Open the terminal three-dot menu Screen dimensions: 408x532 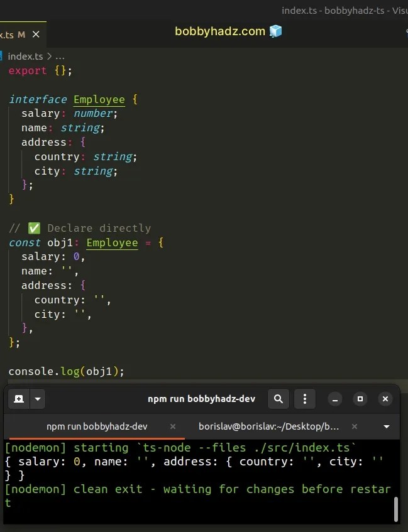[305, 399]
